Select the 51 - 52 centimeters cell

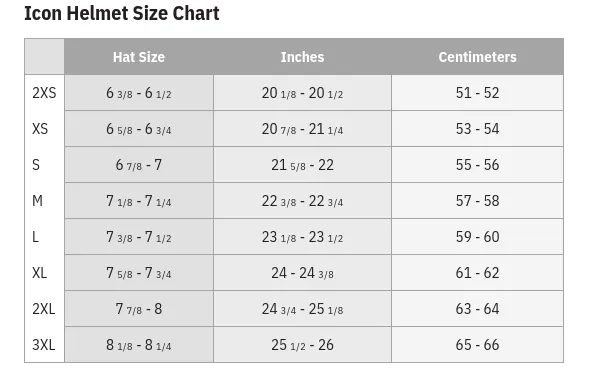click(x=477, y=93)
